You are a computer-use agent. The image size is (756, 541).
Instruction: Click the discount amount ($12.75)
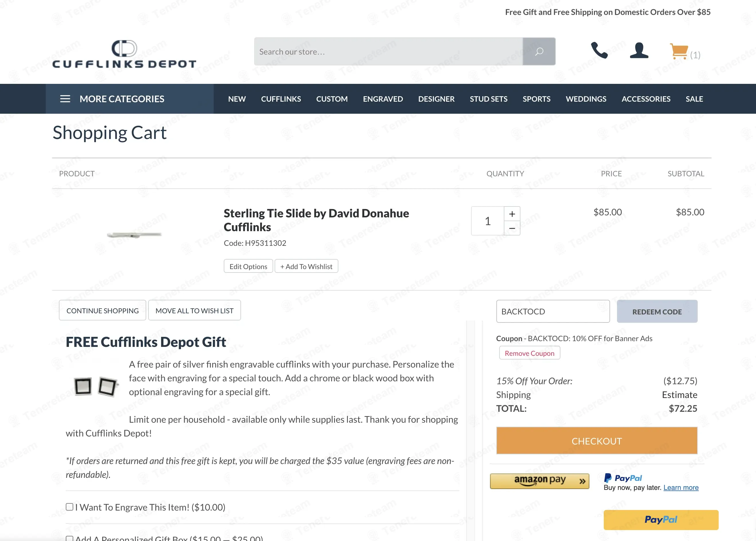680,381
